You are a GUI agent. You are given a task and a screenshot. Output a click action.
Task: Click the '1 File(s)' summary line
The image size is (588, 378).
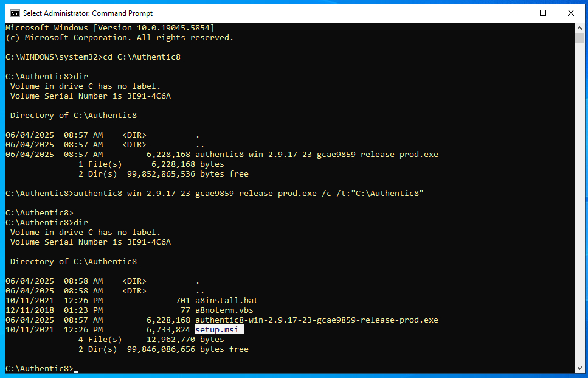[x=151, y=164]
